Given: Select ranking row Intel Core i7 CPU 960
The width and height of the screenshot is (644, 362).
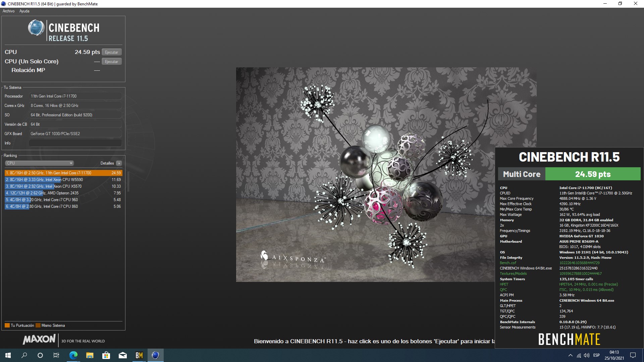Looking at the screenshot, I should [63, 200].
